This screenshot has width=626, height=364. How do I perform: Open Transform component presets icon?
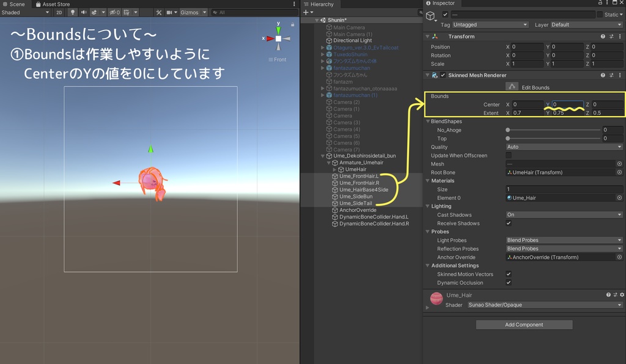[611, 36]
